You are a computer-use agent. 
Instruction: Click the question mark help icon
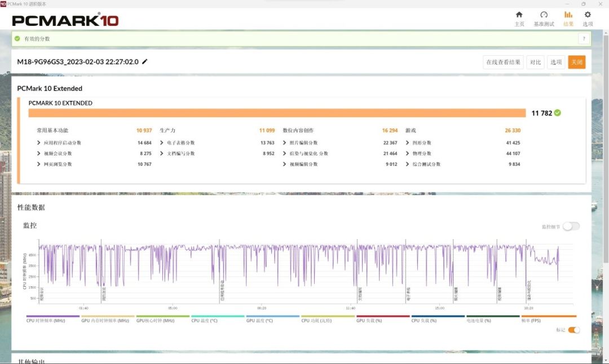click(584, 39)
